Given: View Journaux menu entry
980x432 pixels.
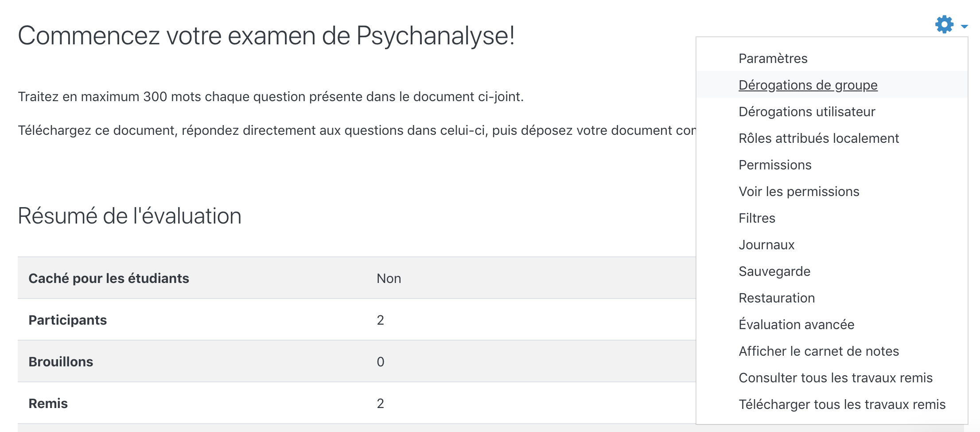Looking at the screenshot, I should pos(766,245).
